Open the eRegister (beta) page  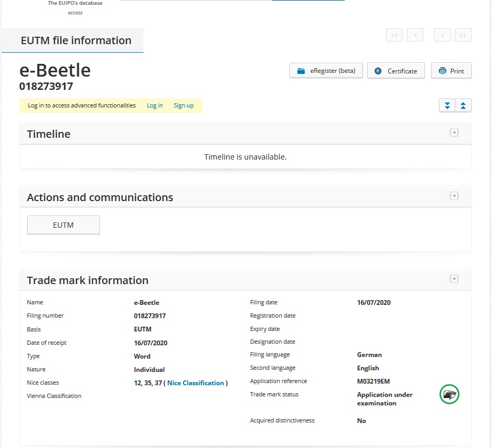point(326,71)
